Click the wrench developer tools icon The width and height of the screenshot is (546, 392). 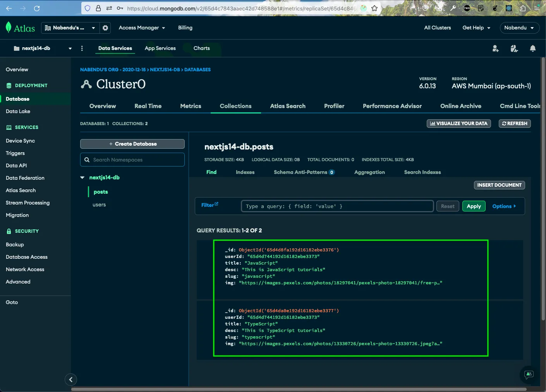(x=453, y=8)
